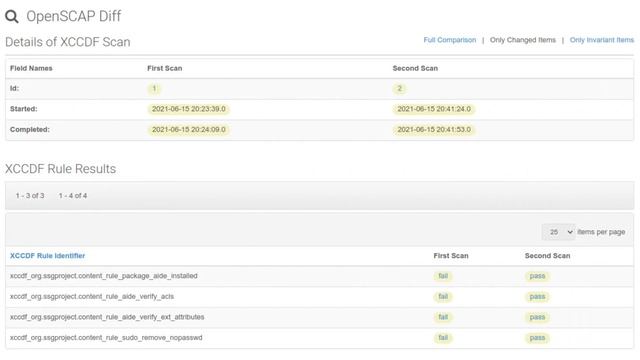640x360 pixels.
Task: Open the Full Comparison view
Action: [x=449, y=40]
